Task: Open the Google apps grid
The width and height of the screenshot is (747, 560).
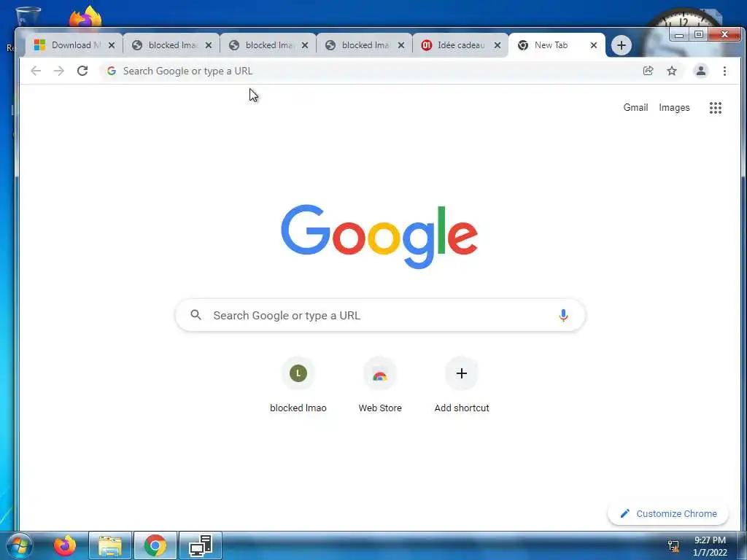Action: (715, 108)
